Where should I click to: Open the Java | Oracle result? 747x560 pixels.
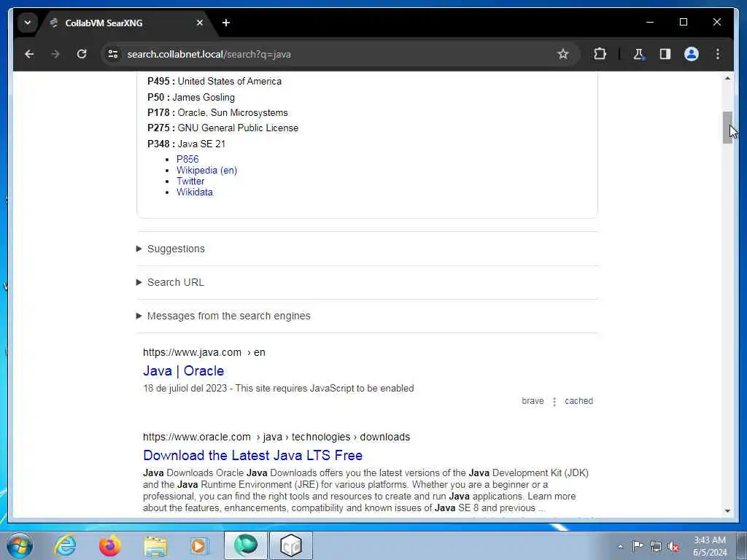pyautogui.click(x=183, y=370)
